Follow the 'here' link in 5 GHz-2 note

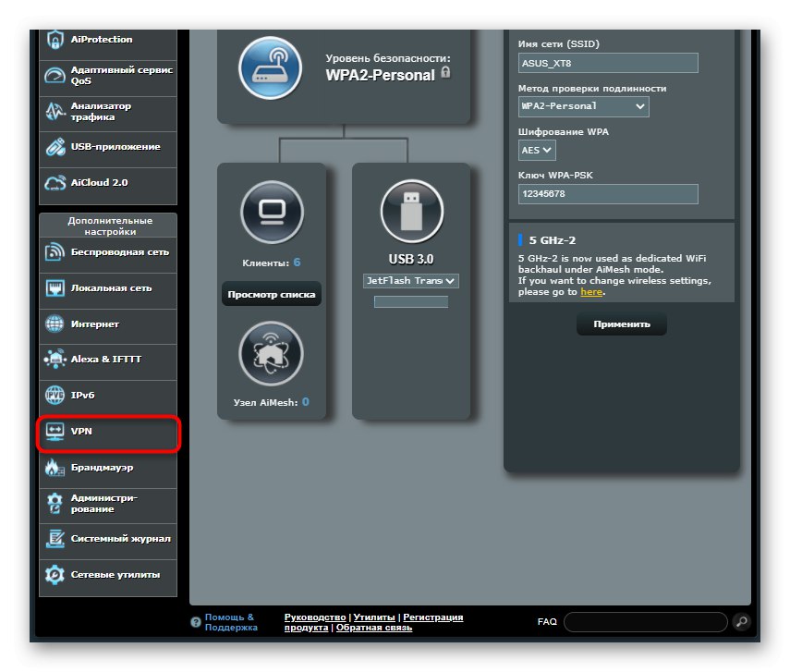click(591, 292)
